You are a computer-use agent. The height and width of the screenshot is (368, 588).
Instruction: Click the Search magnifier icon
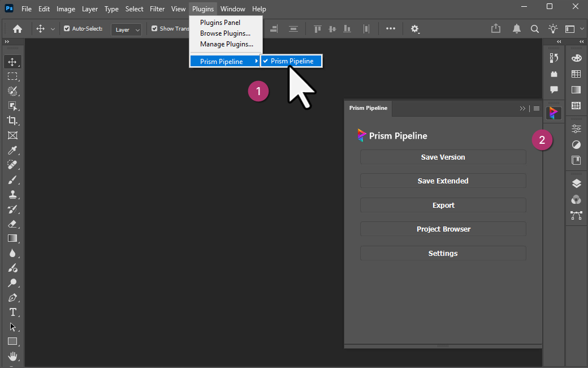coord(534,29)
